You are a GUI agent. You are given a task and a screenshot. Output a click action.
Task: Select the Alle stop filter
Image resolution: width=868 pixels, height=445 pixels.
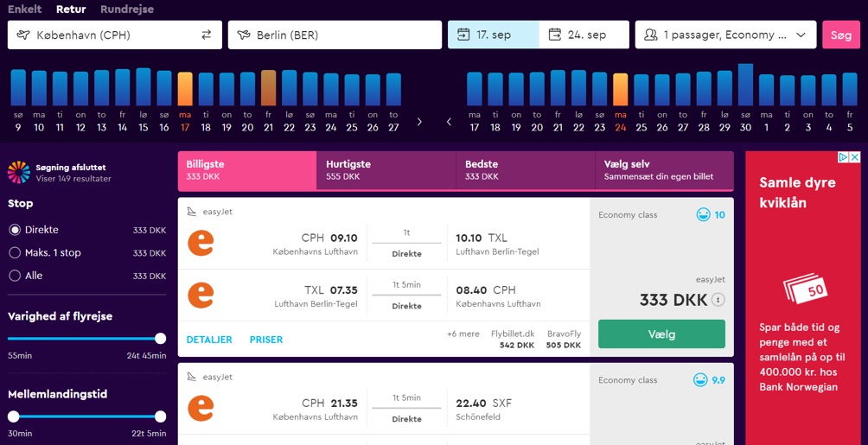(15, 276)
